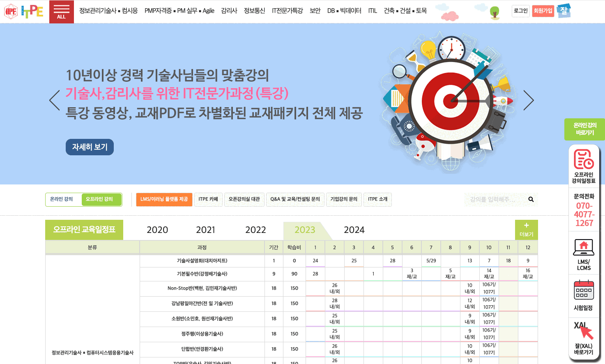The height and width of the screenshot is (364, 605).
Task: Select the 오프라인 강의 toggle
Action: pos(99,199)
